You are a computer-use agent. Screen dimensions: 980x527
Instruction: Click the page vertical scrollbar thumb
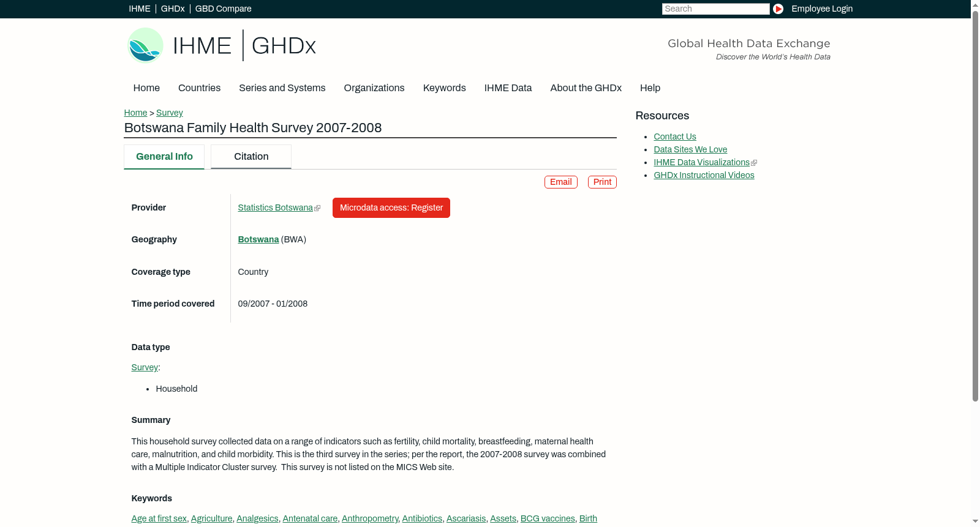coord(975,205)
